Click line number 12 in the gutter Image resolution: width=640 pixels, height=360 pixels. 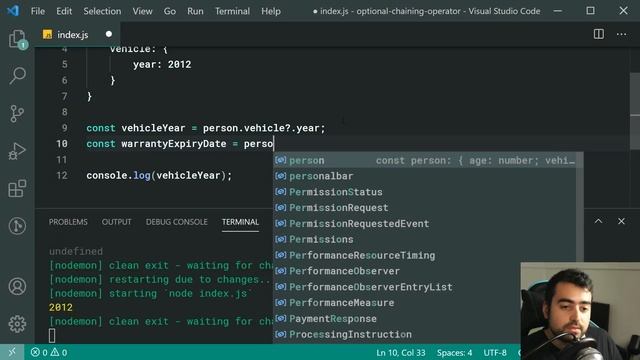point(62,176)
